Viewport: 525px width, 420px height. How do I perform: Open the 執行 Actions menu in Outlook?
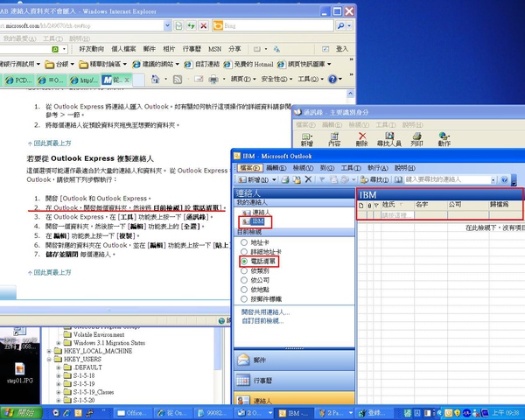(x=378, y=168)
